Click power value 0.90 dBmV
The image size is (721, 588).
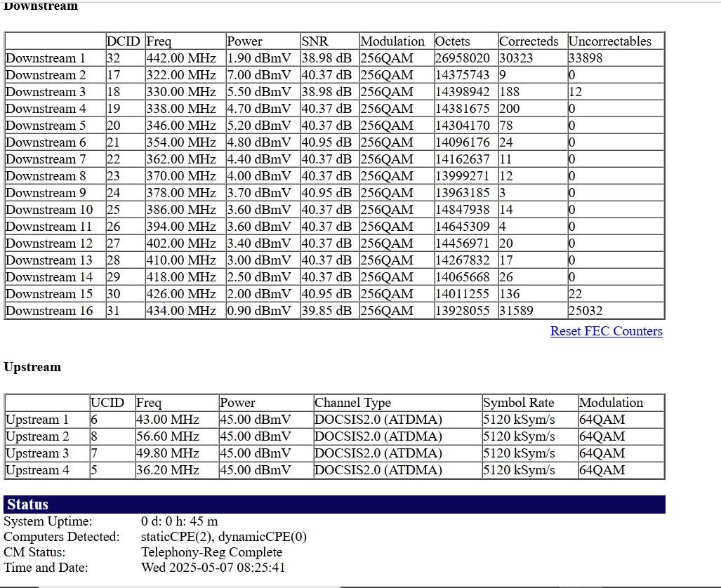click(x=259, y=311)
